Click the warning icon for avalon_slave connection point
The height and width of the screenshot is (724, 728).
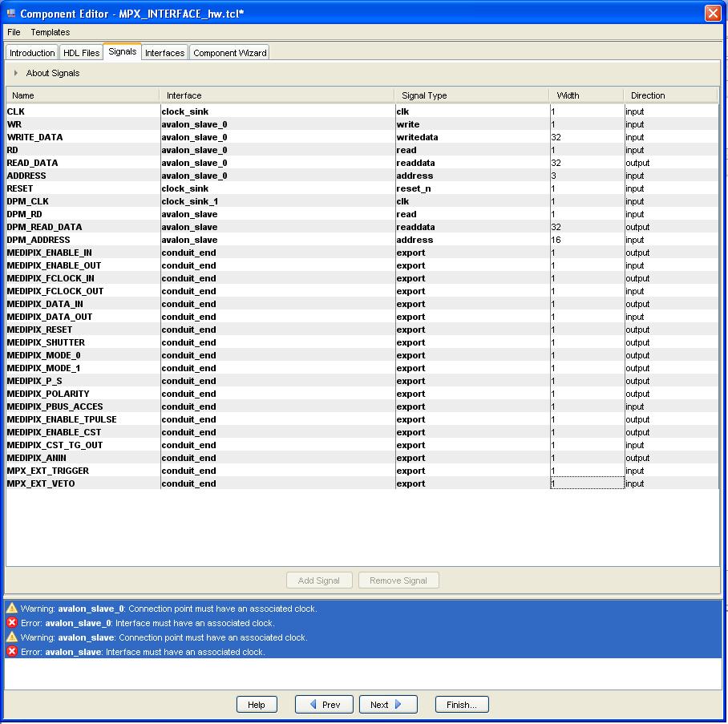coord(12,637)
